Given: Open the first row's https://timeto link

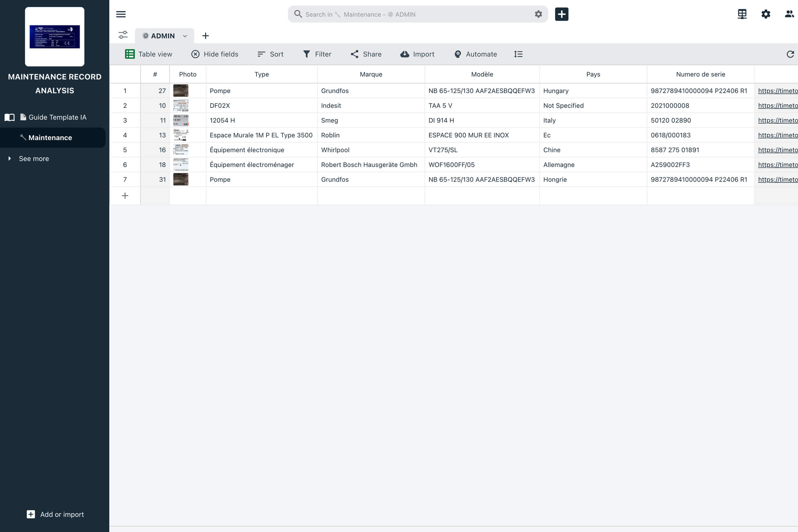Looking at the screenshot, I should (777, 91).
